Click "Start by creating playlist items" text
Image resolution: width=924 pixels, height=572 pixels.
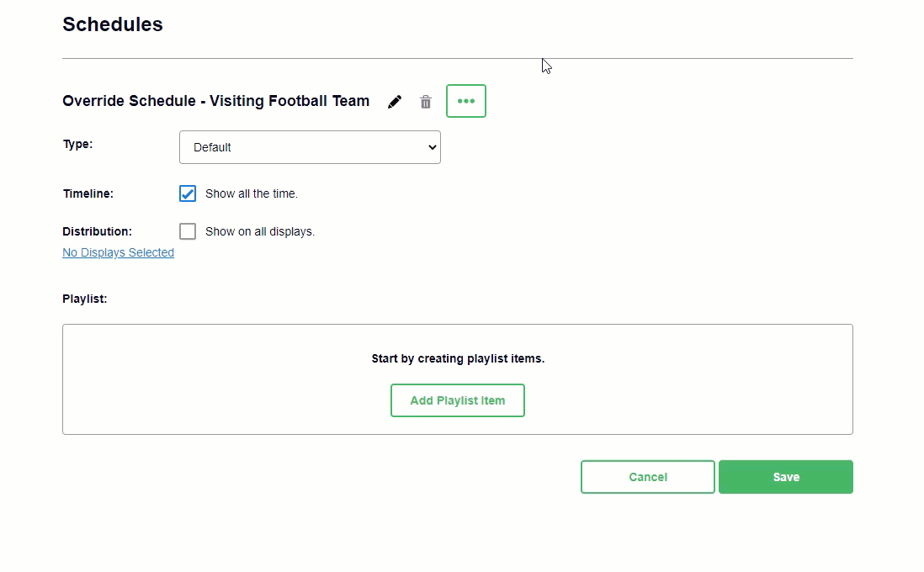click(458, 358)
